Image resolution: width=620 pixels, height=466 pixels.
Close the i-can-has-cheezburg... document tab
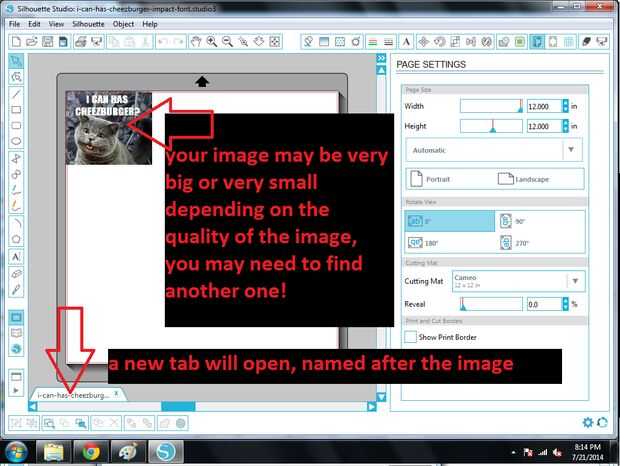coord(116,393)
